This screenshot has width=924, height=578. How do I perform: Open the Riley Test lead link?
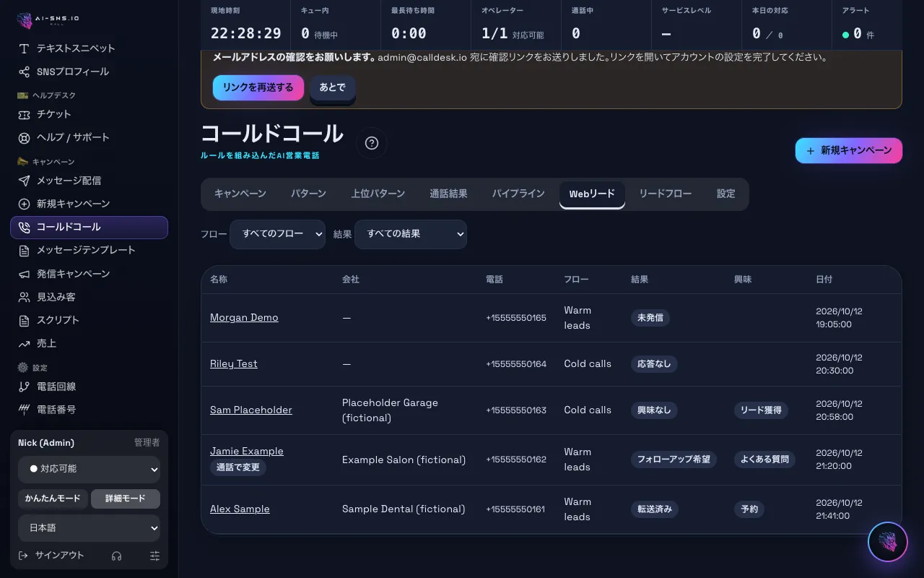click(234, 364)
